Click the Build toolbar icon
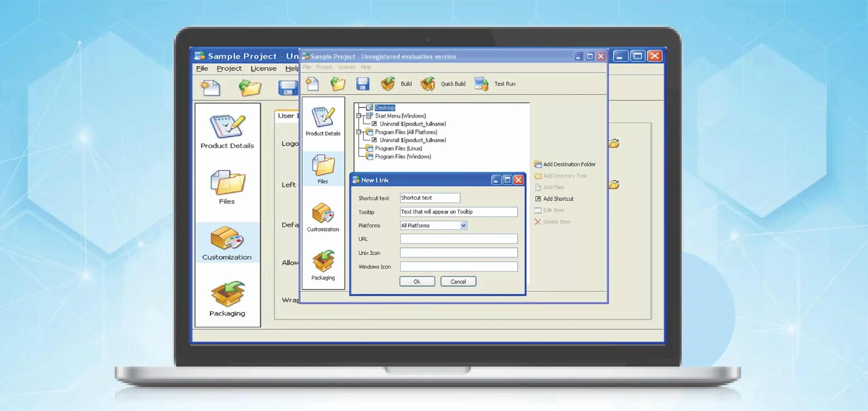This screenshot has width=868, height=411. point(388,84)
